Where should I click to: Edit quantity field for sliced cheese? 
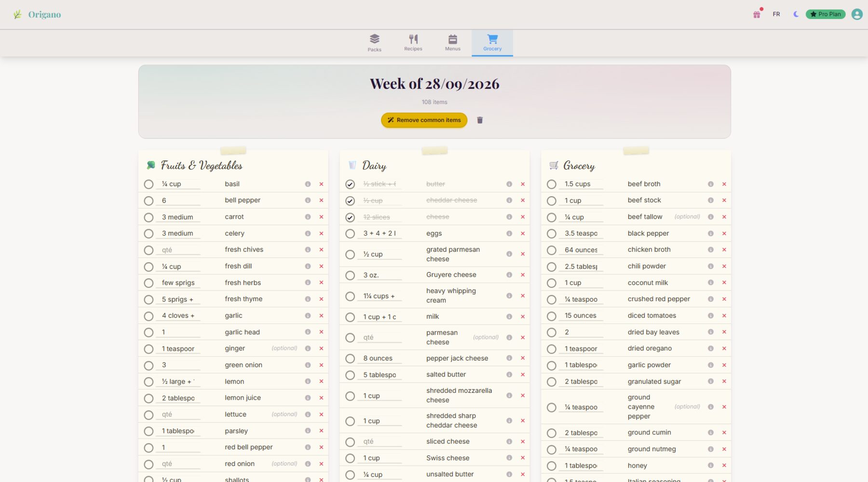pos(380,442)
